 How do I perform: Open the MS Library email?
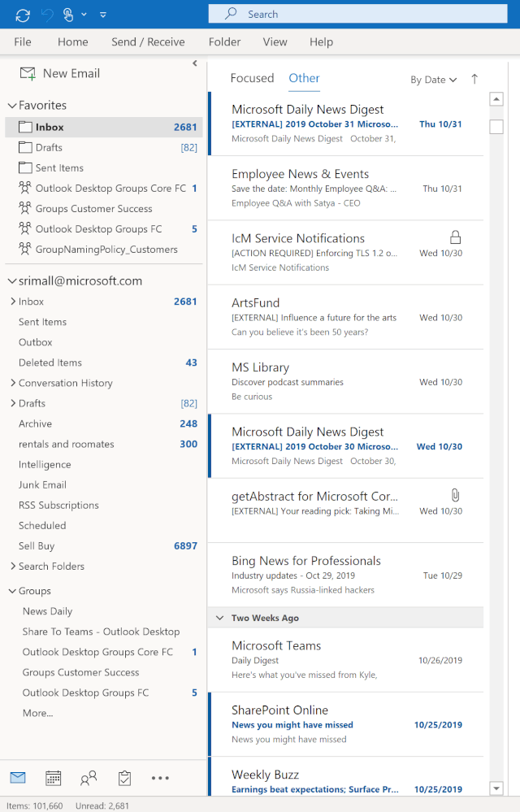(x=345, y=382)
